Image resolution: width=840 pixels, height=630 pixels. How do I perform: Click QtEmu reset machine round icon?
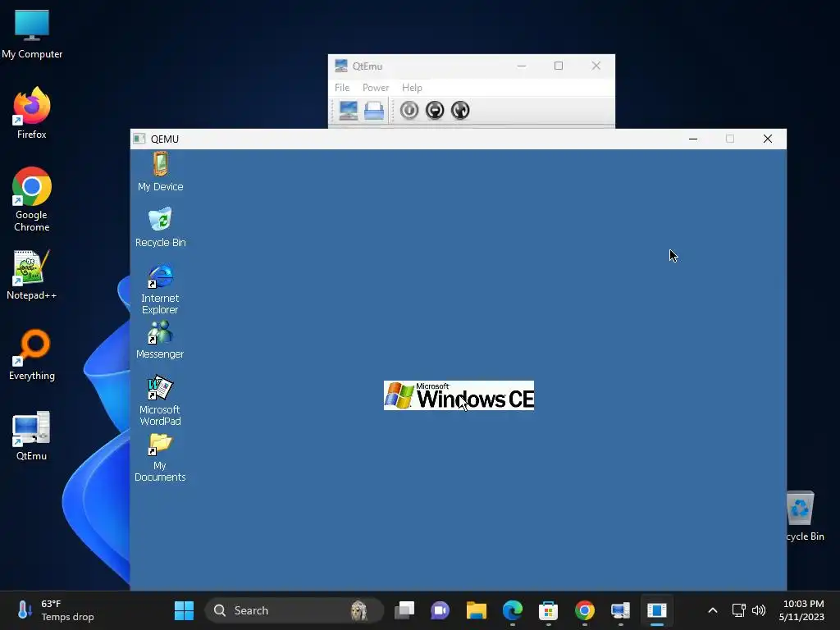click(460, 111)
